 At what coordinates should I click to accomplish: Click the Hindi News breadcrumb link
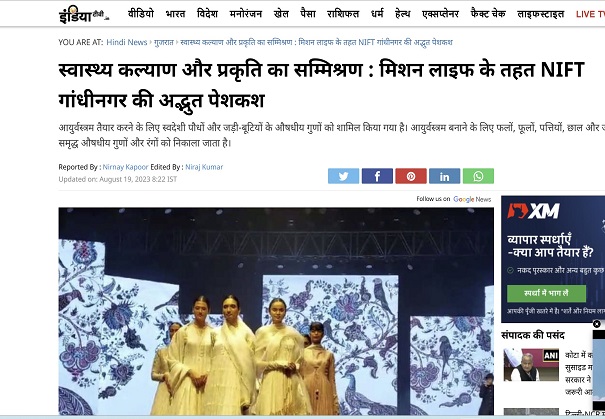pyautogui.click(x=127, y=42)
